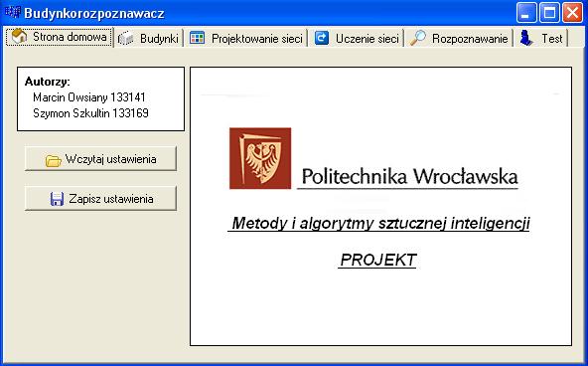588x366 pixels.
Task: Select the Rozpoznawanie tab label
Action: click(470, 39)
